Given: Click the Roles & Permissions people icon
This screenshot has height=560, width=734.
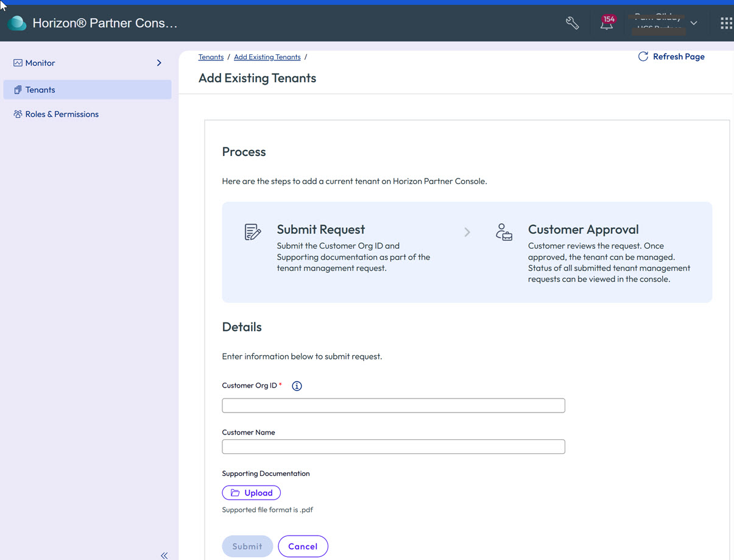Looking at the screenshot, I should click(x=18, y=114).
